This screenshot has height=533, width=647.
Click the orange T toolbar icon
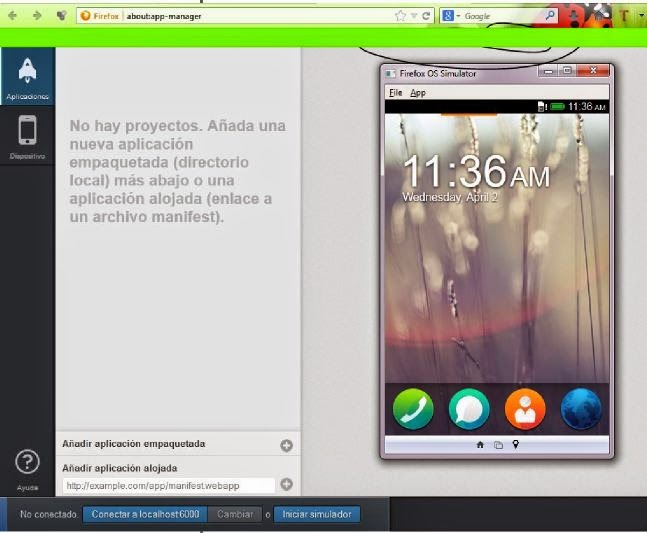coord(624,16)
